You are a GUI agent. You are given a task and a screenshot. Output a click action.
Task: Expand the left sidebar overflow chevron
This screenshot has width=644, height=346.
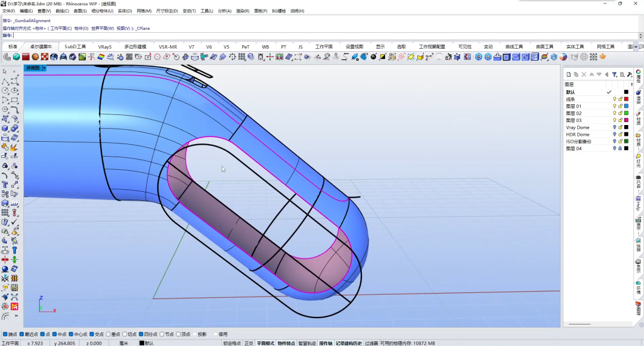[x=16, y=316]
